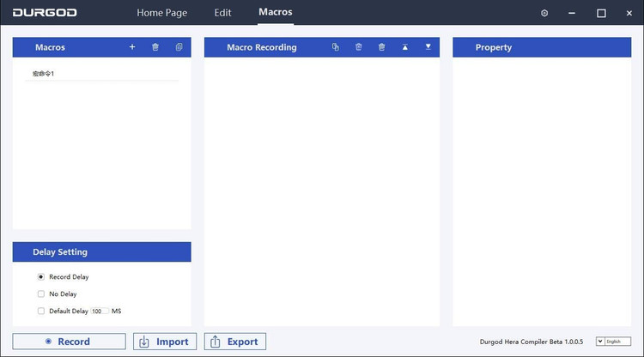Open the English language dropdown
Viewport: 644px width, 357px height.
click(x=612, y=342)
